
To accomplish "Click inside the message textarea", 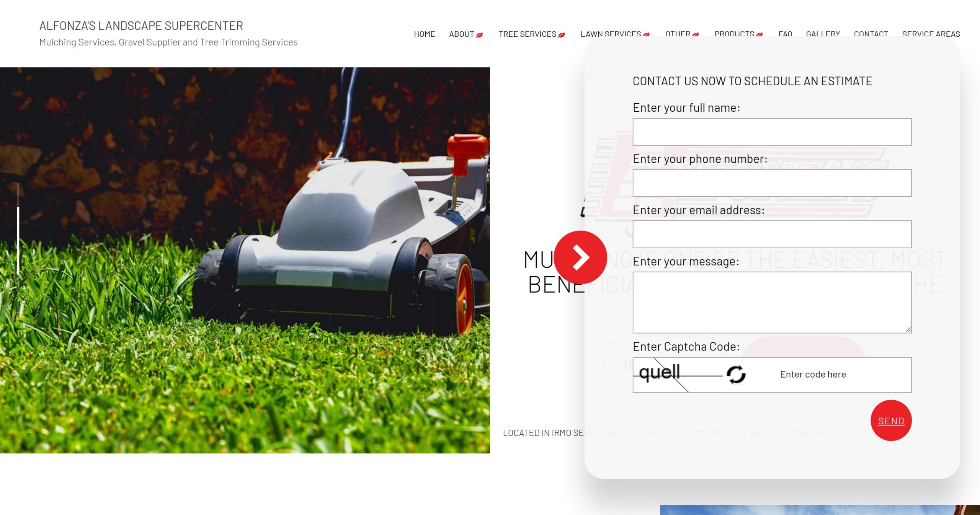I will coord(772,302).
